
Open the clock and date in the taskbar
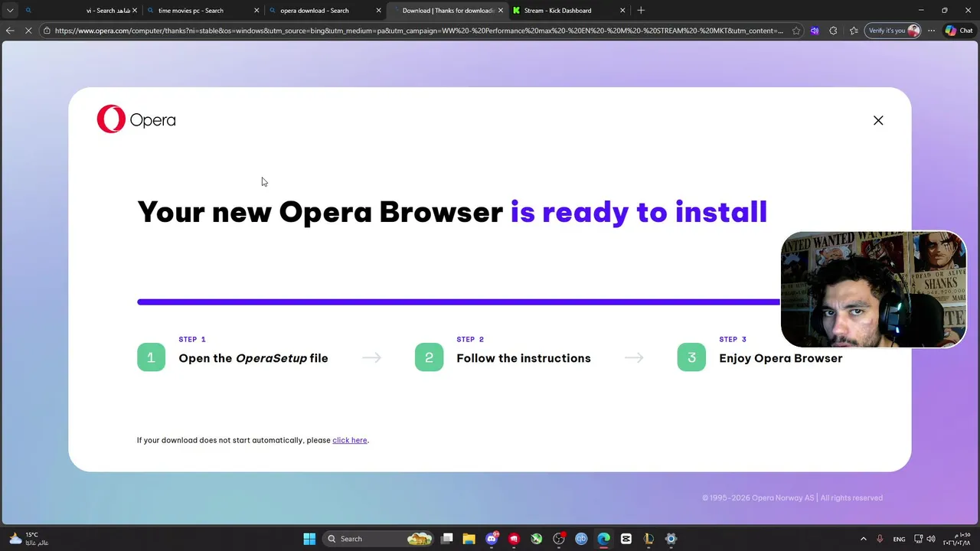(x=957, y=539)
